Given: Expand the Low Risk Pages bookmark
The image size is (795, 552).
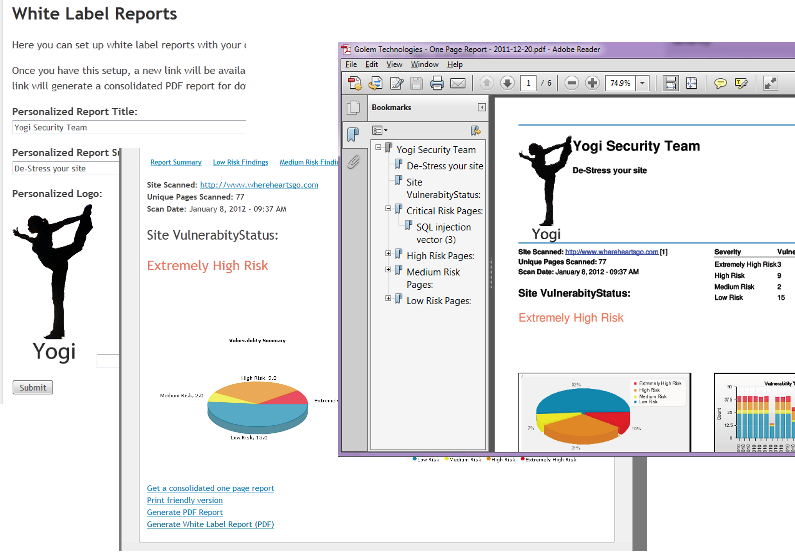Looking at the screenshot, I should 388,298.
